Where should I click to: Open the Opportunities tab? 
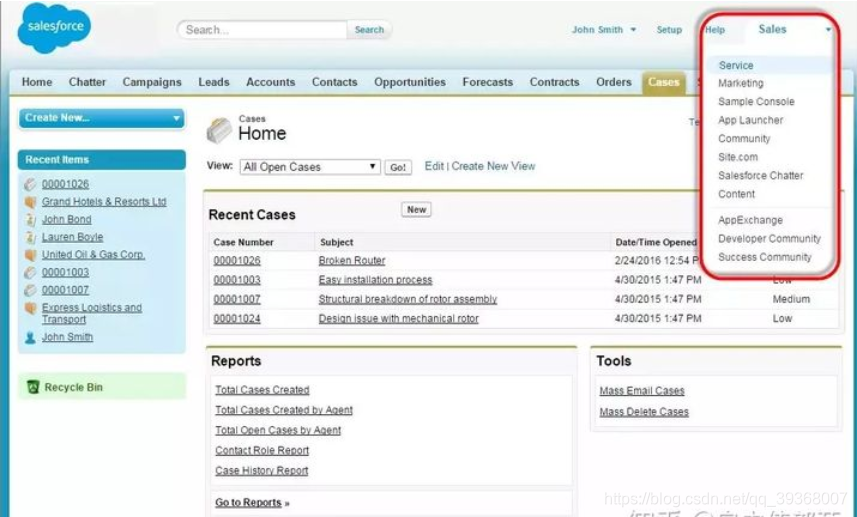(410, 82)
